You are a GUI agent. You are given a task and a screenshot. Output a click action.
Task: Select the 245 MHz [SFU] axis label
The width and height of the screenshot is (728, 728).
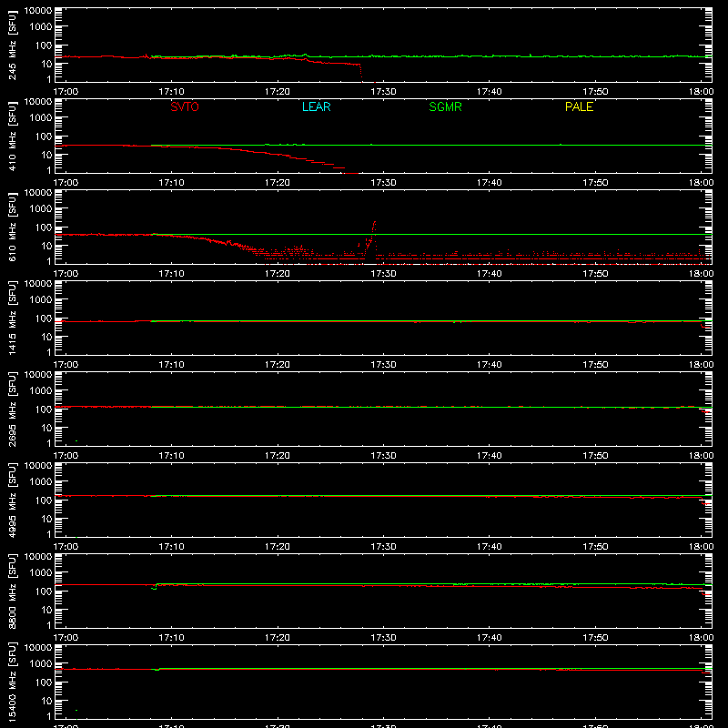tap(12, 45)
